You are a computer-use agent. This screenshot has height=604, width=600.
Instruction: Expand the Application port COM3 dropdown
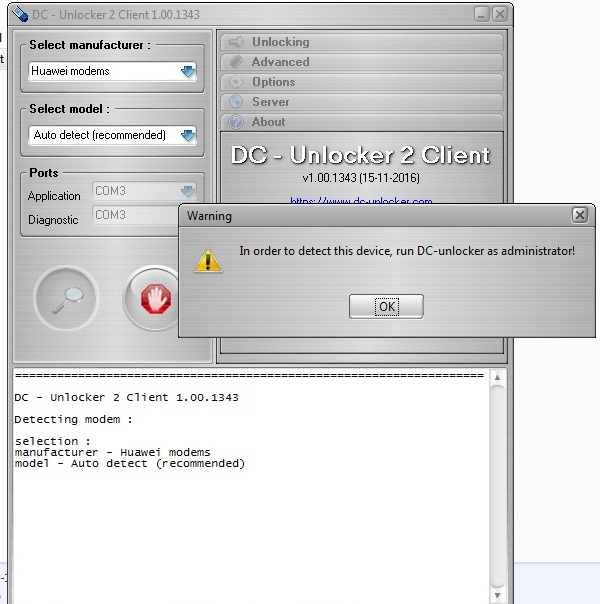pos(188,191)
